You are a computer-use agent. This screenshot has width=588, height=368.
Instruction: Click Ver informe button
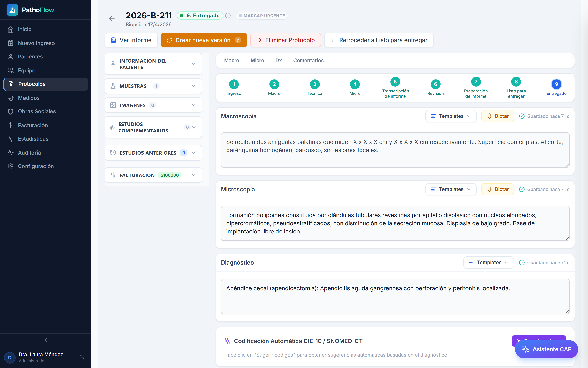(131, 40)
